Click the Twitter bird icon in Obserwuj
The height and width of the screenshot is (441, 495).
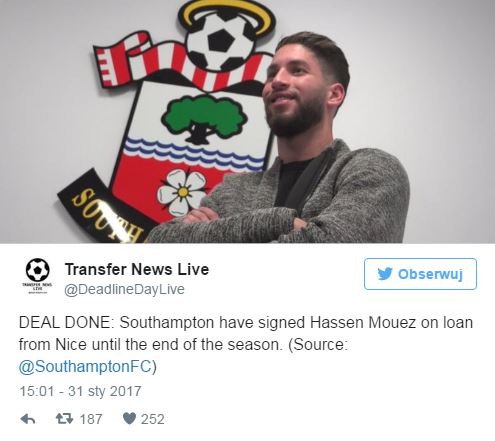[385, 274]
